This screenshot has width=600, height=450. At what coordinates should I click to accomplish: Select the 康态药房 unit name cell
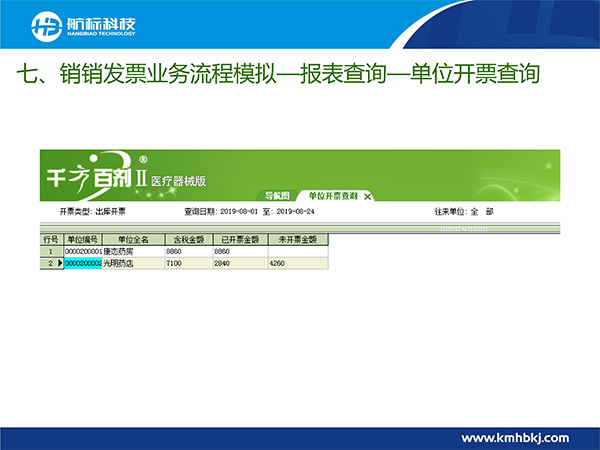(134, 251)
